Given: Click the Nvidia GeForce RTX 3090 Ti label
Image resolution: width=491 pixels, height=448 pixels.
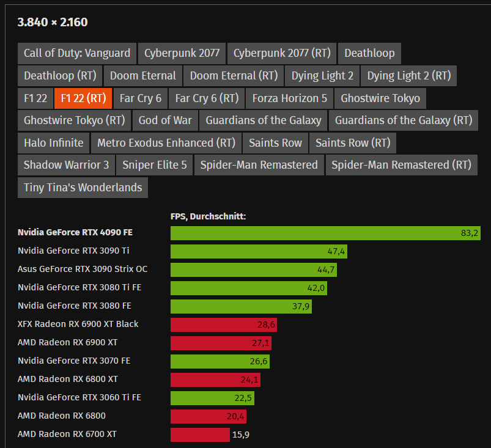Looking at the screenshot, I should click(73, 251).
